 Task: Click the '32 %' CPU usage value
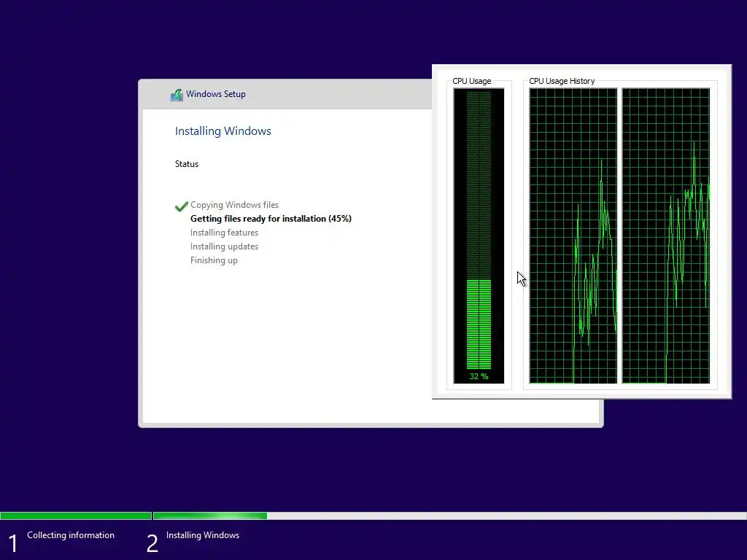[x=479, y=376]
